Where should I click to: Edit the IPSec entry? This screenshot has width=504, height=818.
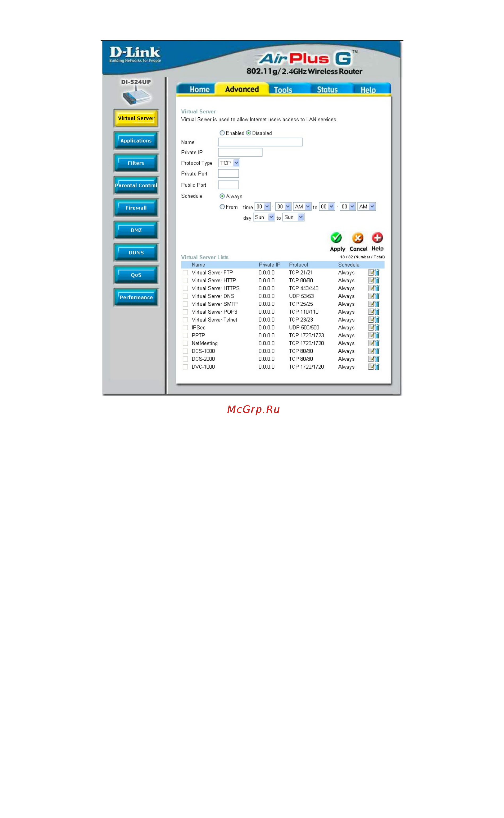[x=371, y=327]
